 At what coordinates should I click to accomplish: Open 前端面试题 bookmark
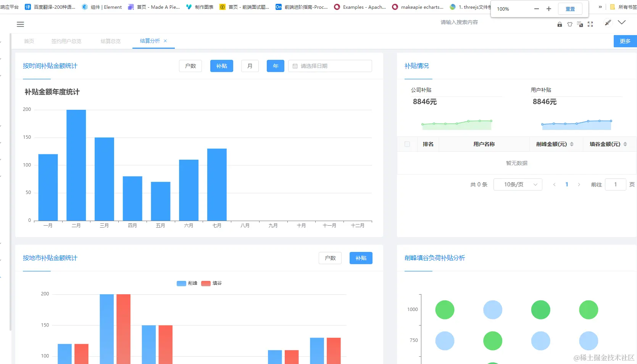244,7
